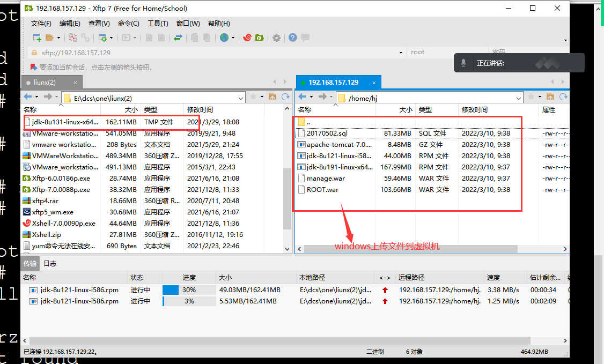Open the 编辑(E) menu
The image size is (604, 364).
(x=70, y=24)
